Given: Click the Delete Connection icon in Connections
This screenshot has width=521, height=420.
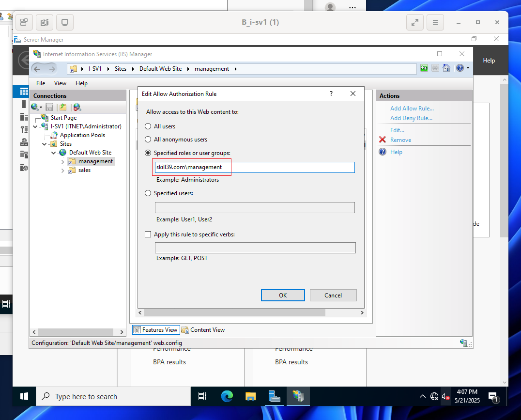Looking at the screenshot, I should pyautogui.click(x=77, y=107).
